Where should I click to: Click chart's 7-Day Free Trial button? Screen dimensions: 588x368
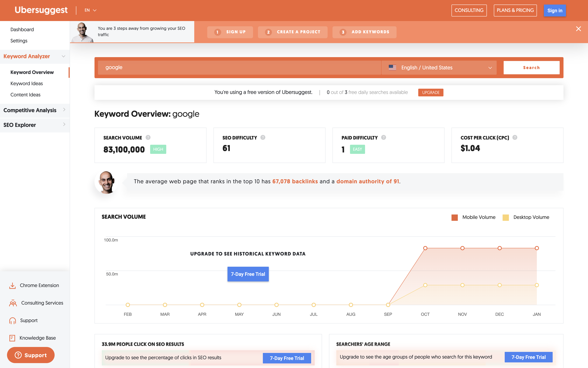tap(248, 274)
